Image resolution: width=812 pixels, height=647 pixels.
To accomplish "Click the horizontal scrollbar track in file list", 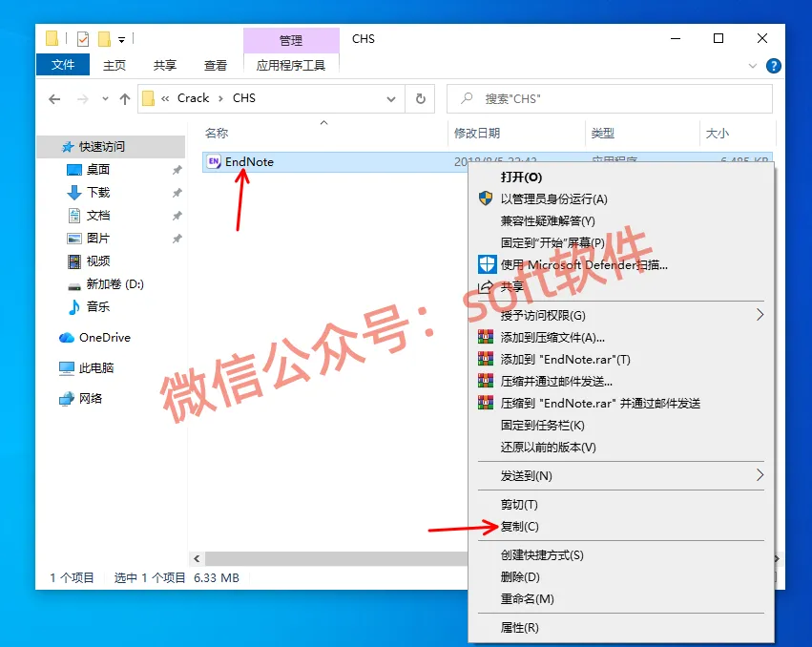I will (336, 558).
